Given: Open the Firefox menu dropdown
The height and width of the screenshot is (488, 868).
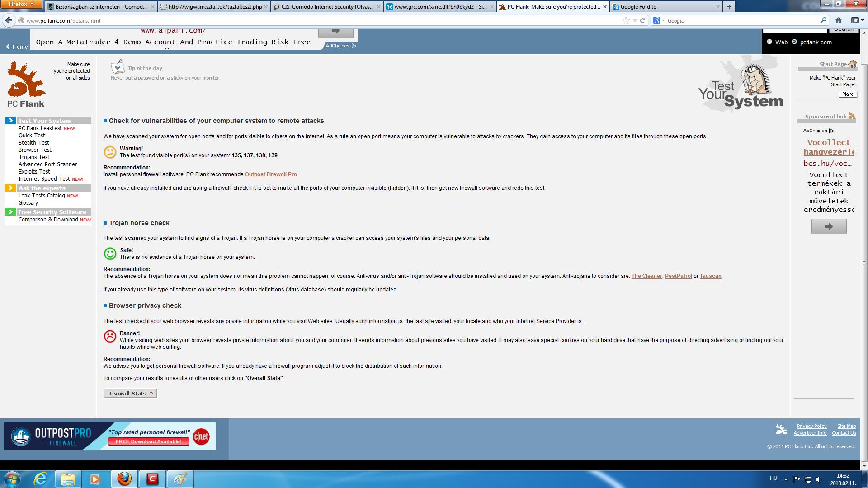Looking at the screenshot, I should [x=21, y=4].
